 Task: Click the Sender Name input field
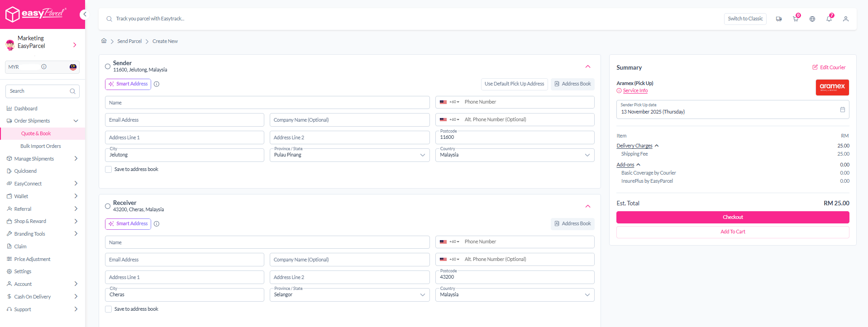(x=267, y=103)
